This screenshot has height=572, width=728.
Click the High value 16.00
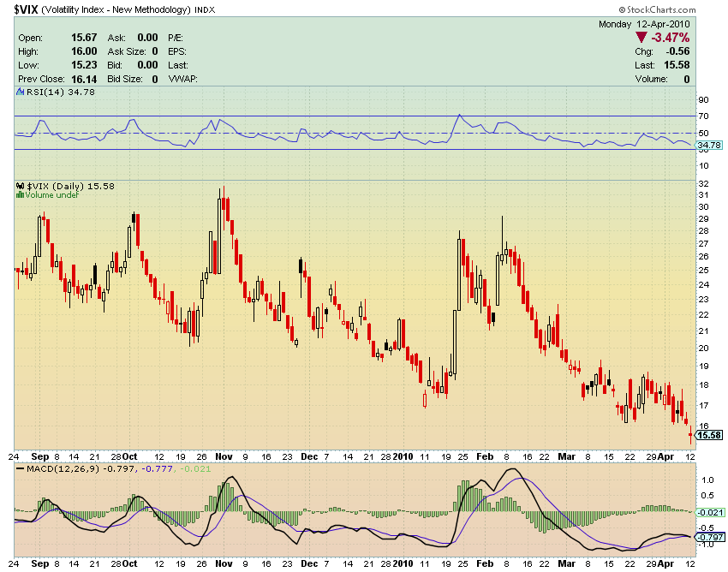point(84,51)
